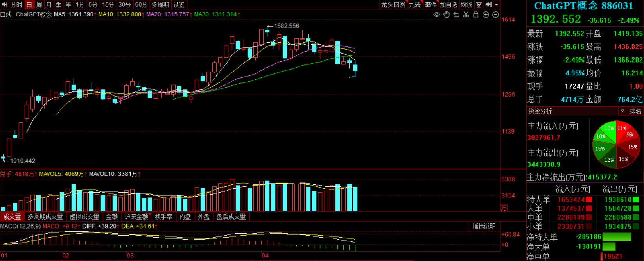This screenshot has height=261, width=644.
Task: Open 设置 settings
Action: (x=179, y=5)
